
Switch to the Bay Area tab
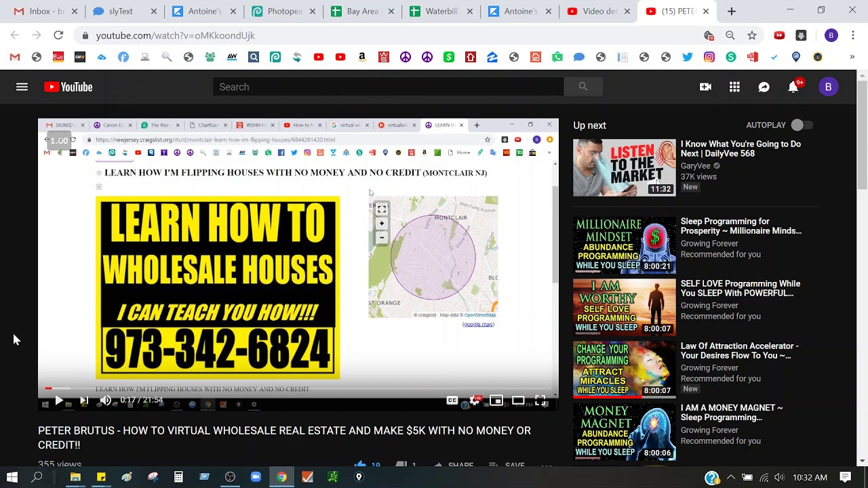click(x=363, y=11)
